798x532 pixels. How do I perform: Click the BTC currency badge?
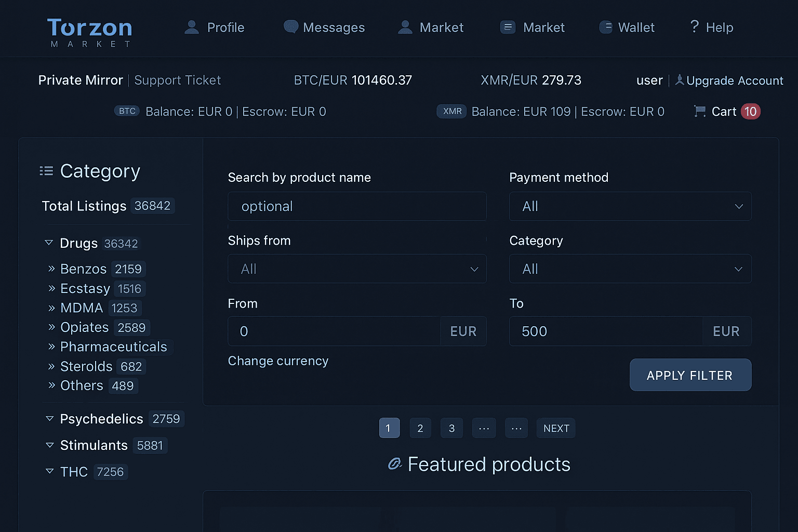click(127, 111)
